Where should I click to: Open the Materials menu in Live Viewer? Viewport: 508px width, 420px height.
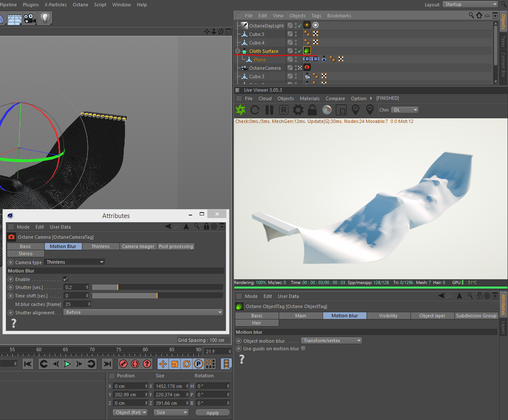(310, 98)
